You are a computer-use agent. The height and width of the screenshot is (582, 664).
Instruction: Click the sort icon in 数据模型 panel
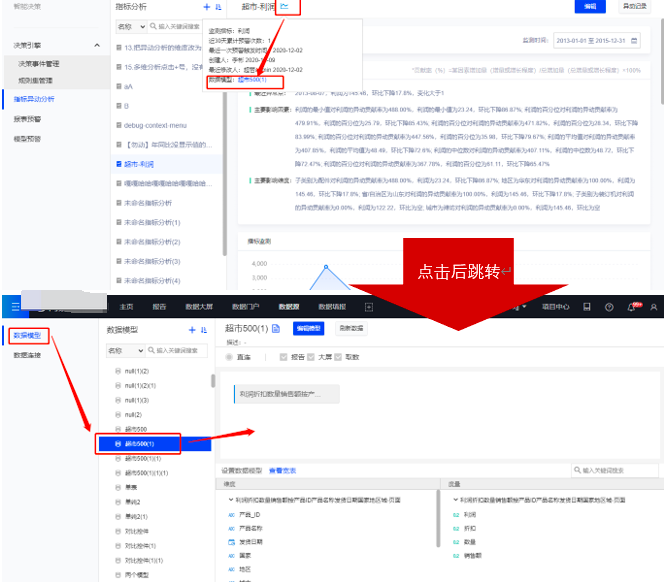[204, 330]
